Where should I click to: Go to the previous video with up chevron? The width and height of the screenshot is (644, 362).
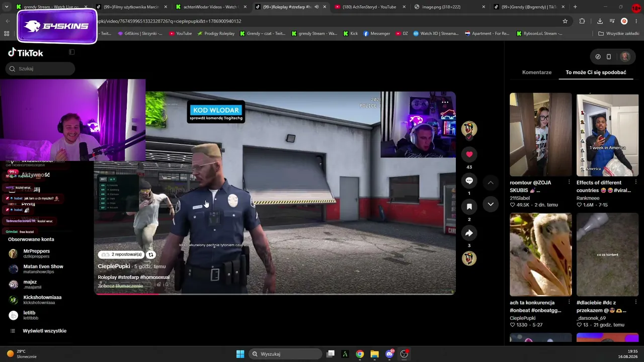pos(491,183)
